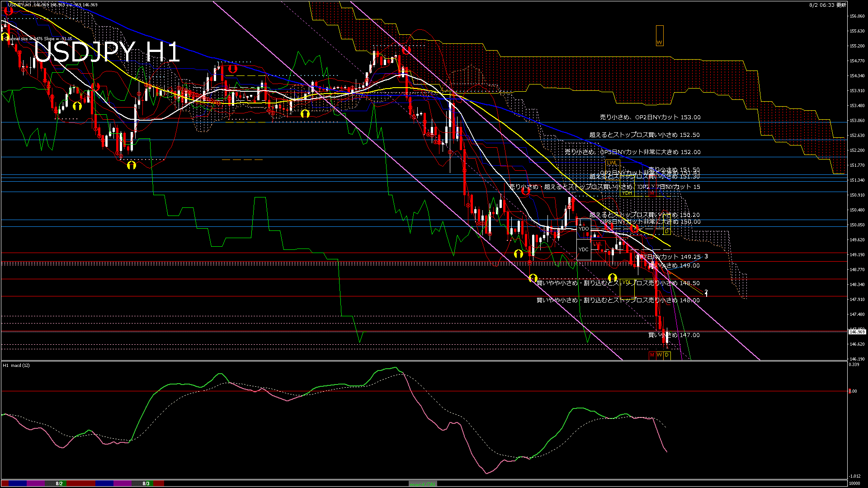868x488 pixels.
Task: Select the -1.012 MACD scale value
Action: (x=855, y=476)
